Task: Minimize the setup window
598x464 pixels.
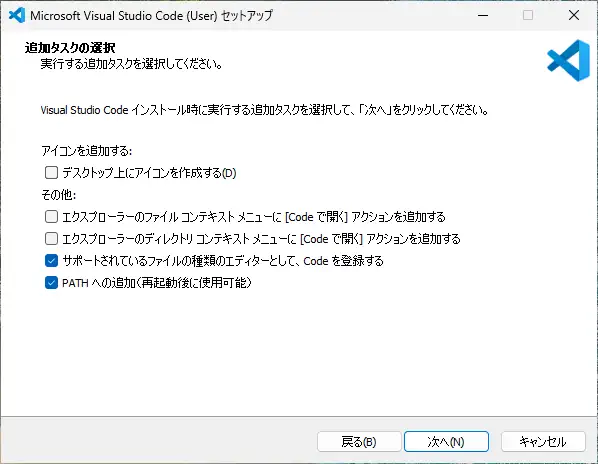Action: tap(483, 15)
